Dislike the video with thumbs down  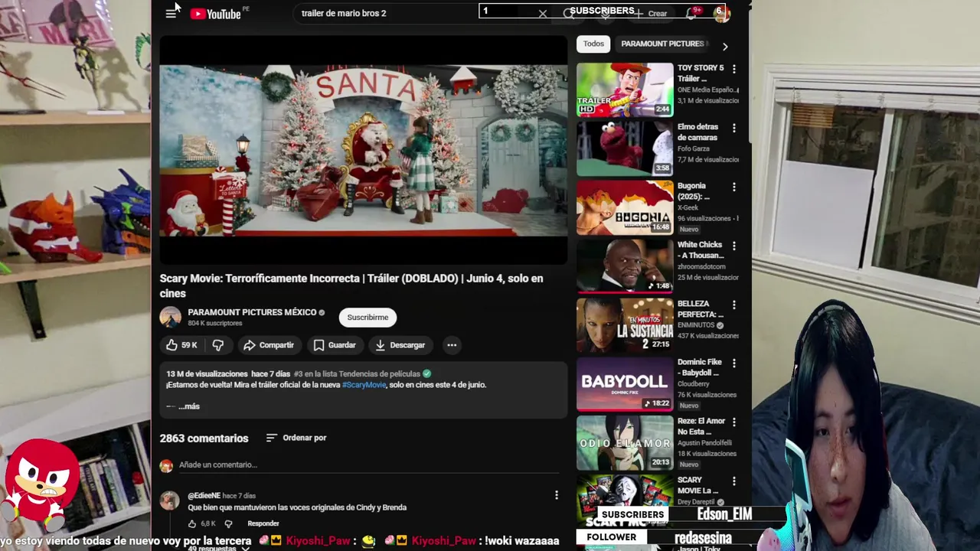point(218,345)
